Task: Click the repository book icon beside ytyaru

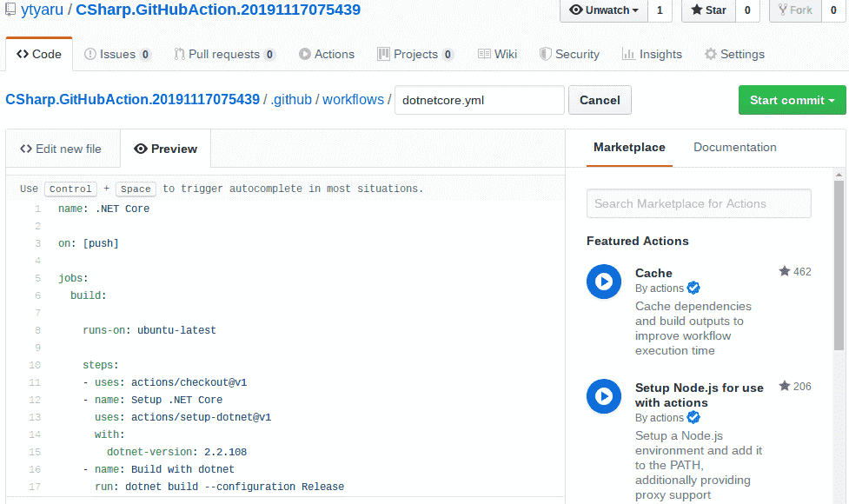Action: [x=10, y=10]
